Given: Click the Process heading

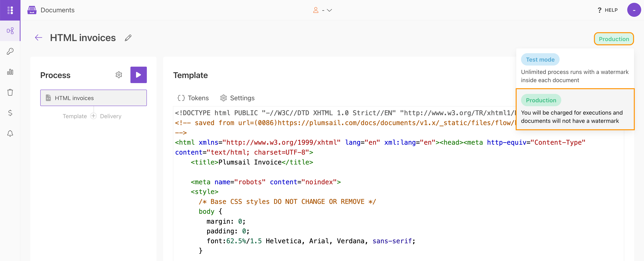Looking at the screenshot, I should click(55, 75).
